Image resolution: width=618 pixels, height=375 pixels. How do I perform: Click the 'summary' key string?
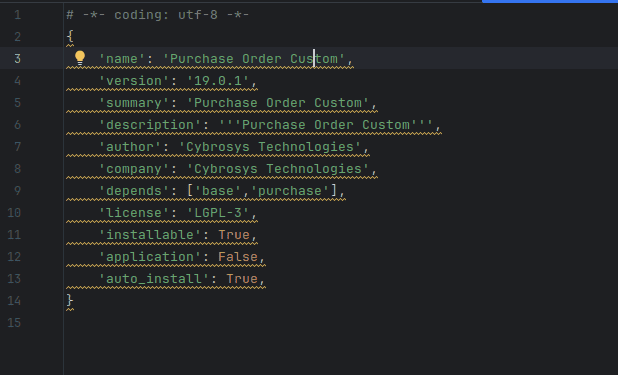point(134,103)
